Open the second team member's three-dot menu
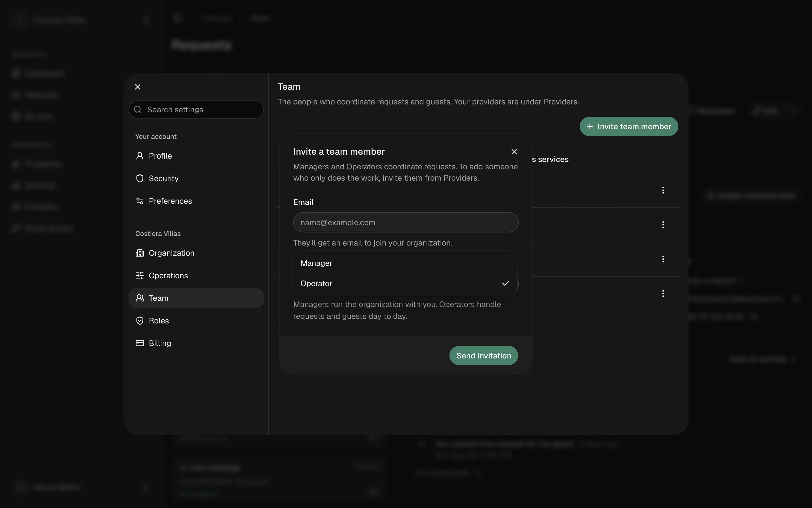 (663, 225)
